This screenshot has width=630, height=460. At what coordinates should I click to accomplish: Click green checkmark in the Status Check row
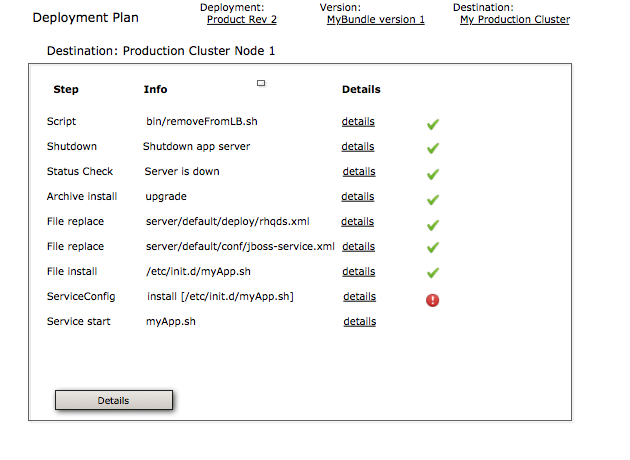pyautogui.click(x=433, y=174)
